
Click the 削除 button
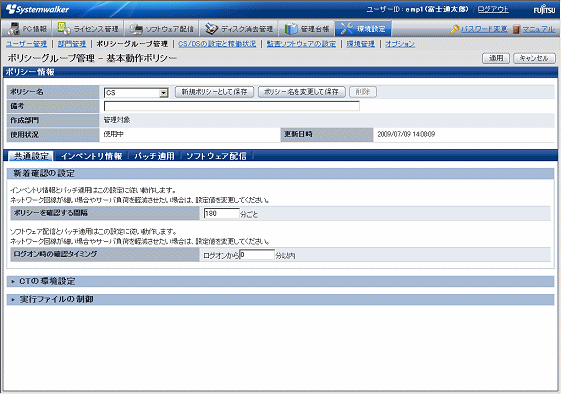tap(363, 92)
